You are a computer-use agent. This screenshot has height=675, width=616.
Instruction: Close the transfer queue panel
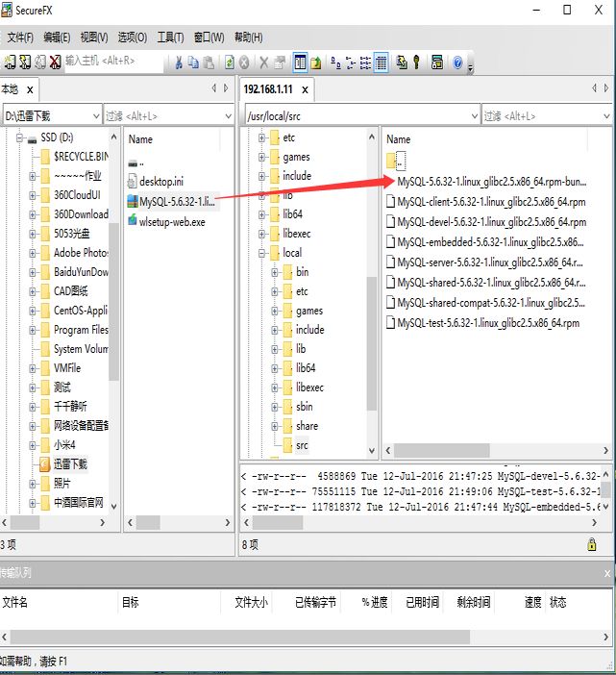607,573
